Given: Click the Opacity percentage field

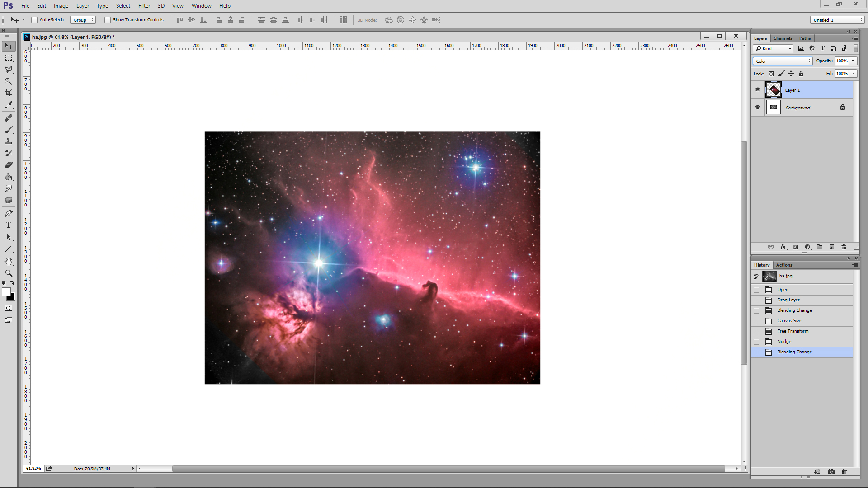Looking at the screenshot, I should pos(842,61).
